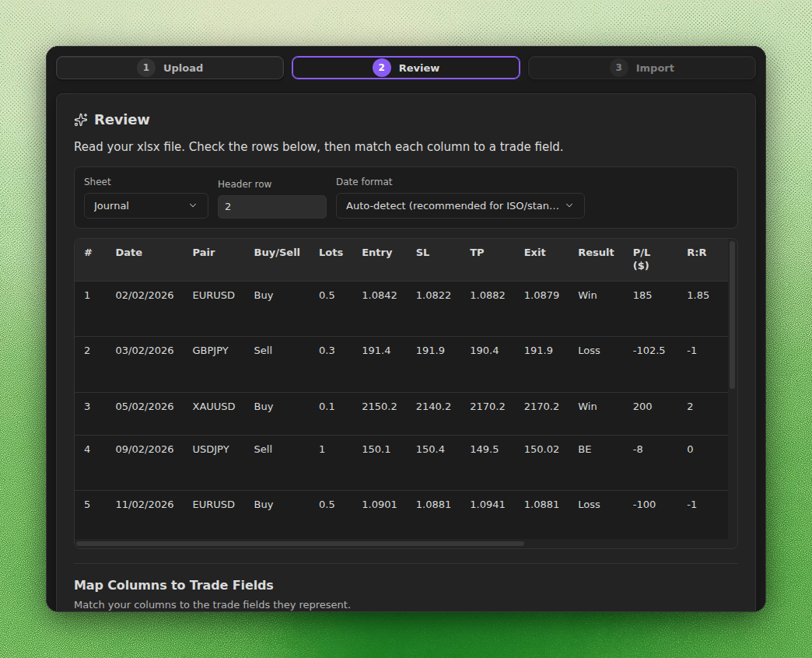This screenshot has height=658, width=812.
Task: Go to the Upload step tab
Action: coord(170,68)
